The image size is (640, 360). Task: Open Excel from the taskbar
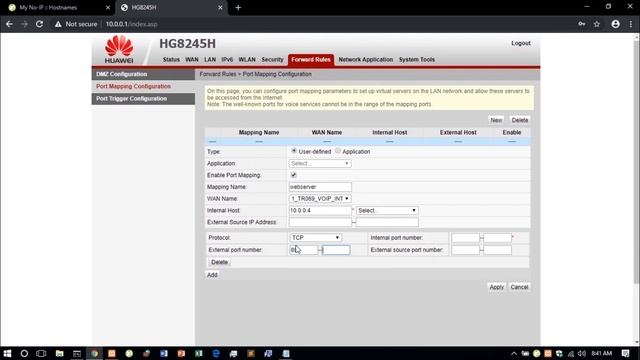click(x=199, y=353)
